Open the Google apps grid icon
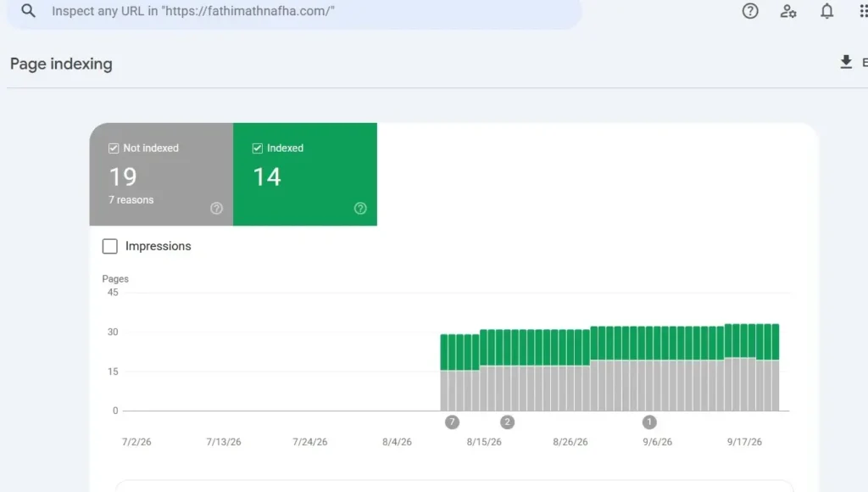This screenshot has width=868, height=492. [864, 11]
